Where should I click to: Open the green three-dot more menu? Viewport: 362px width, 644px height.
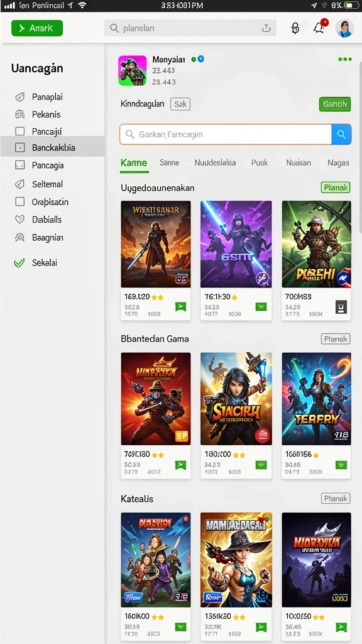pyautogui.click(x=345, y=59)
